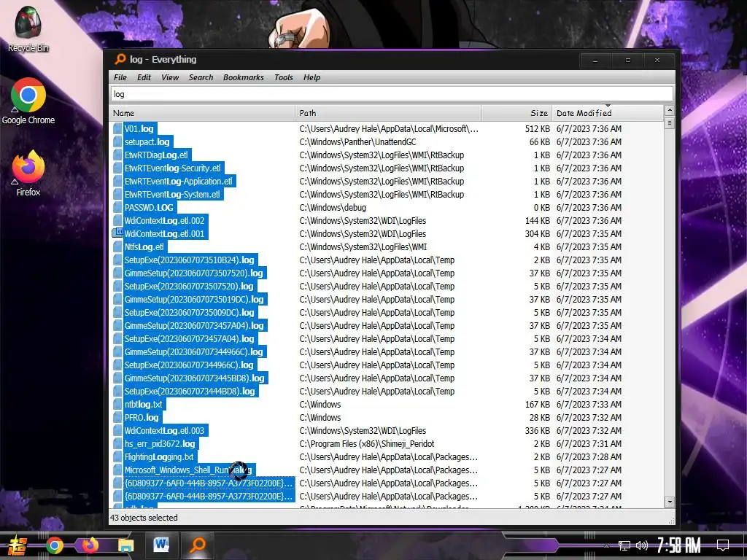The width and height of the screenshot is (747, 560).
Task: Open the notification center icon
Action: pos(723,545)
